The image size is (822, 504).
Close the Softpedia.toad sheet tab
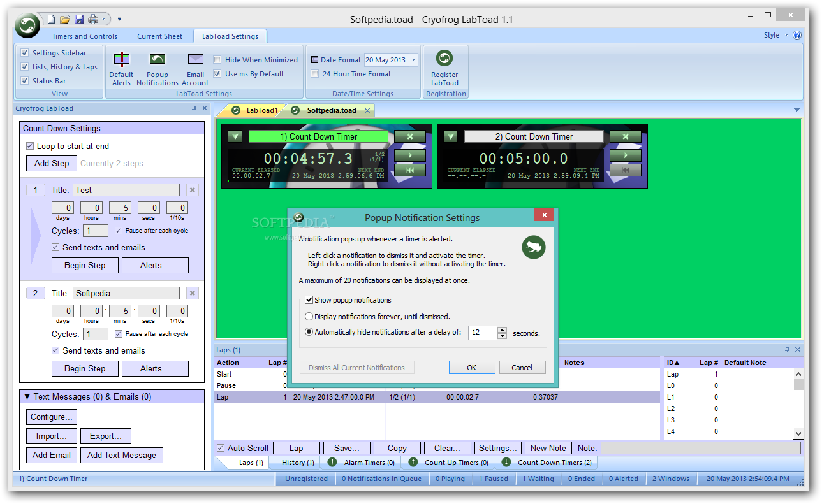[x=367, y=110]
